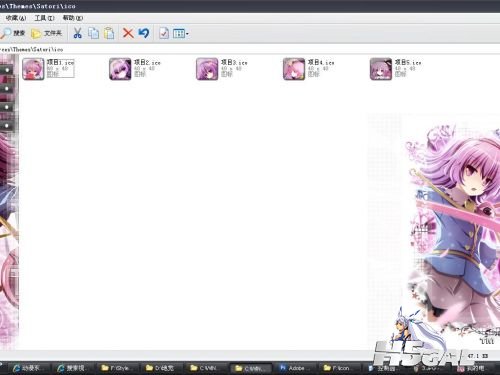500x375 pixels.
Task: Toggle the 文件夹 folders pane button
Action: coord(46,33)
